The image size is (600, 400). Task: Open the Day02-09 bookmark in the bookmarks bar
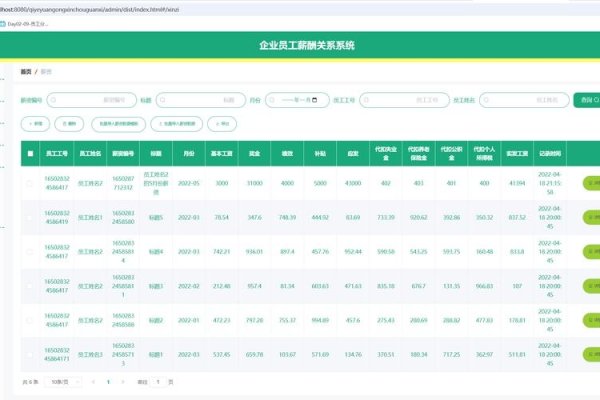coord(24,24)
